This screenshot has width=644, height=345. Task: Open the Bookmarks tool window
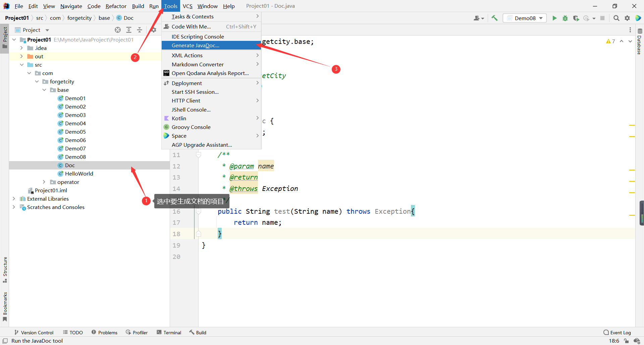pyautogui.click(x=5, y=306)
